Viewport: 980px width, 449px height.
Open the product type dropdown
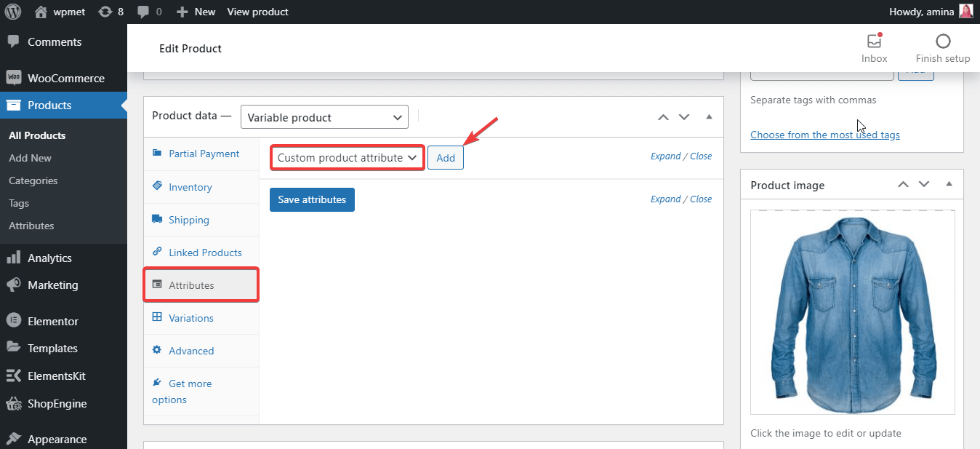[x=324, y=117]
